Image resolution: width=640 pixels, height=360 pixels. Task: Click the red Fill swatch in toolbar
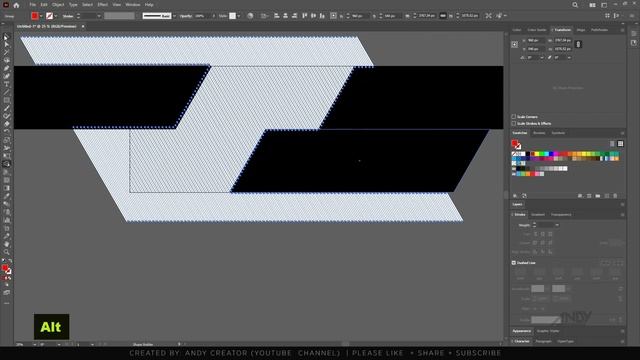coord(4,268)
